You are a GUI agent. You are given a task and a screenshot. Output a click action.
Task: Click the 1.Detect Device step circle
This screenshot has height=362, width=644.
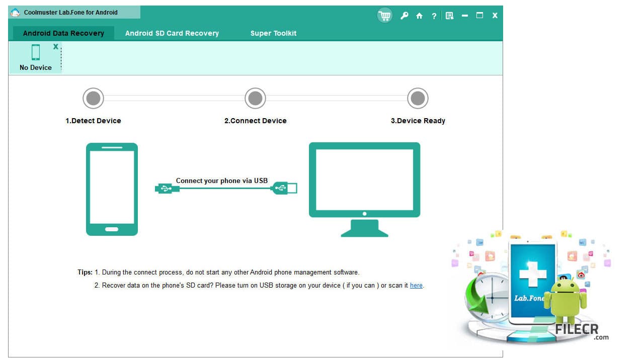93,98
